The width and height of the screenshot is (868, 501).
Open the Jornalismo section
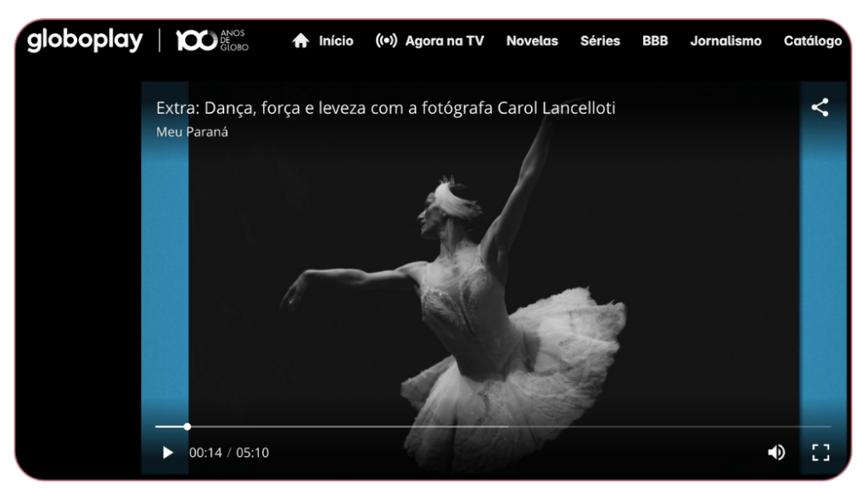coord(725,41)
